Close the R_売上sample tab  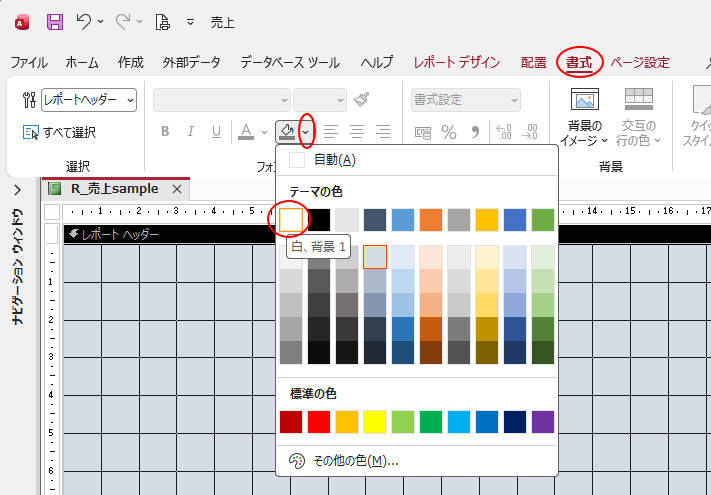177,189
